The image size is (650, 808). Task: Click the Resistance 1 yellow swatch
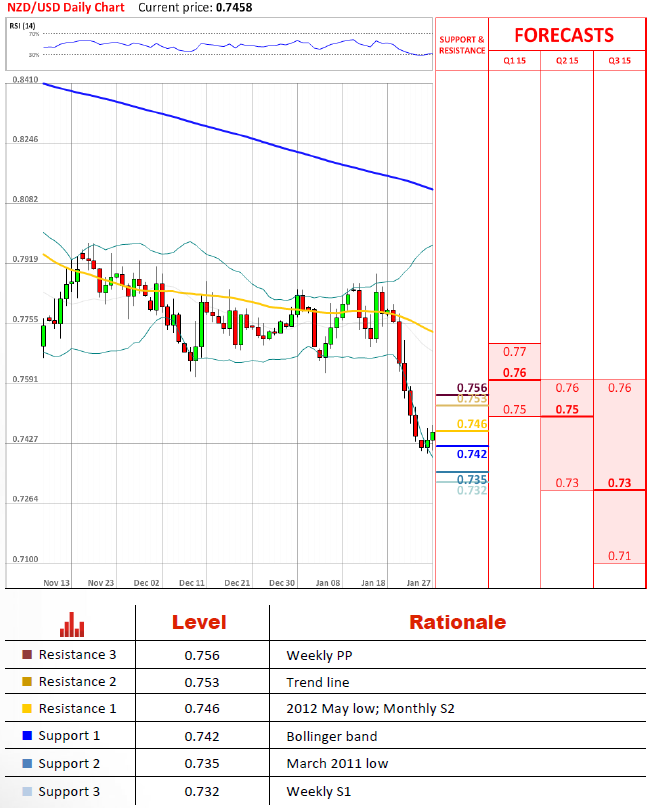point(27,708)
